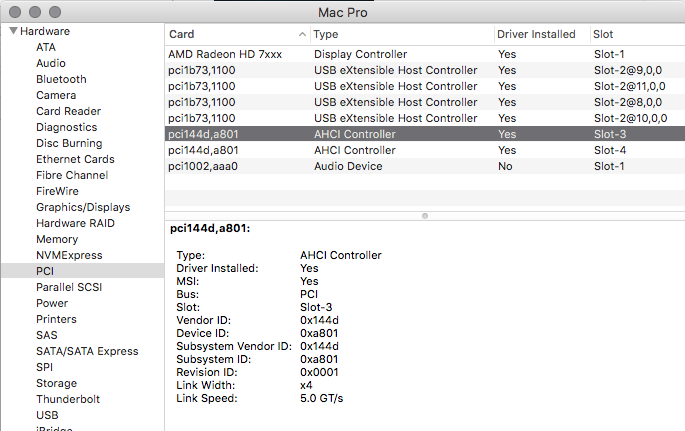Click the pci144d,a801 detail heading

(x=210, y=228)
